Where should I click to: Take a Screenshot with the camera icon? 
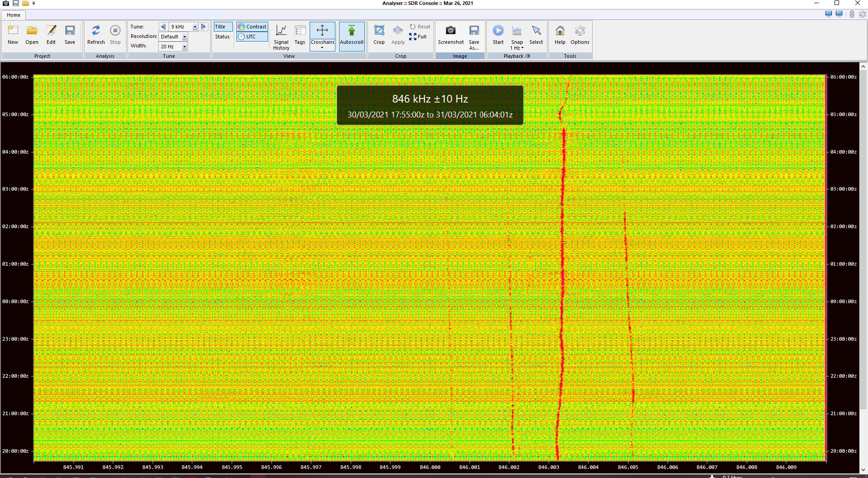point(450,35)
